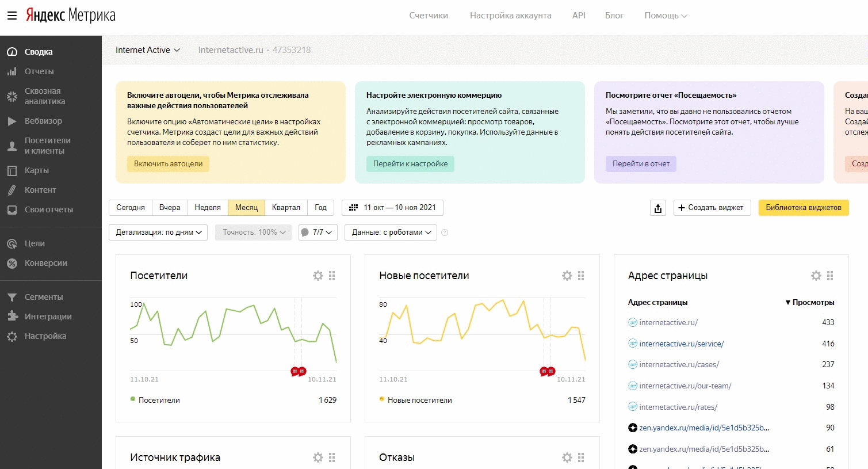Expand the Детализация: по дням dropdown

pyautogui.click(x=158, y=232)
